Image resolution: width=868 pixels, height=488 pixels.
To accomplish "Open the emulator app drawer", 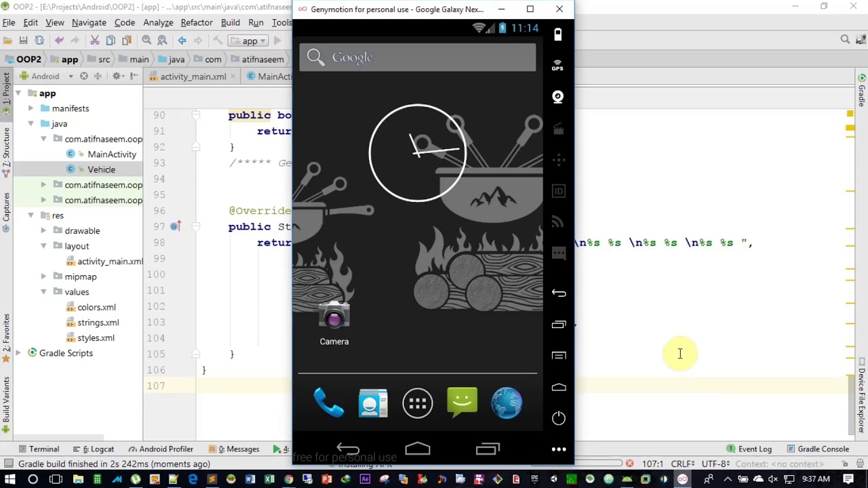I will (x=418, y=403).
